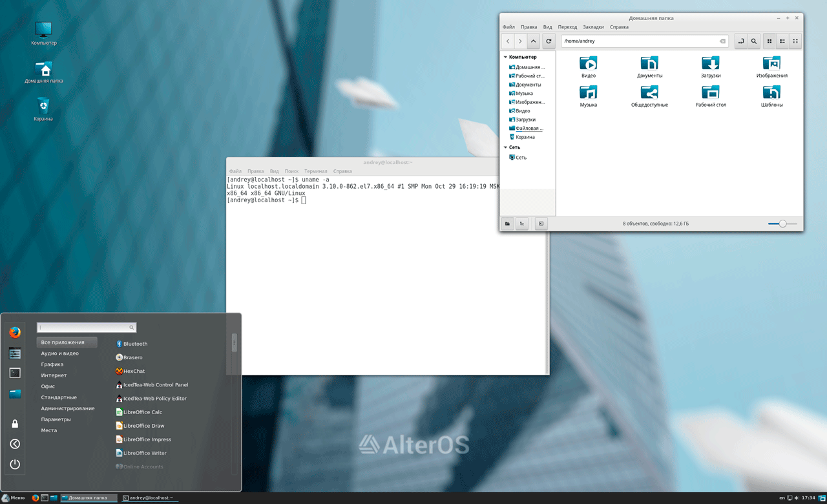Open file search with the magnifier button

pos(754,41)
